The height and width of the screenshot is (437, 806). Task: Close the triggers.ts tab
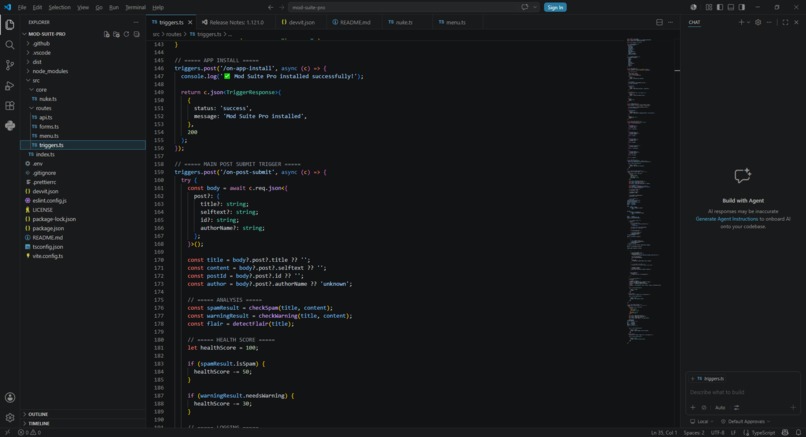coord(190,23)
